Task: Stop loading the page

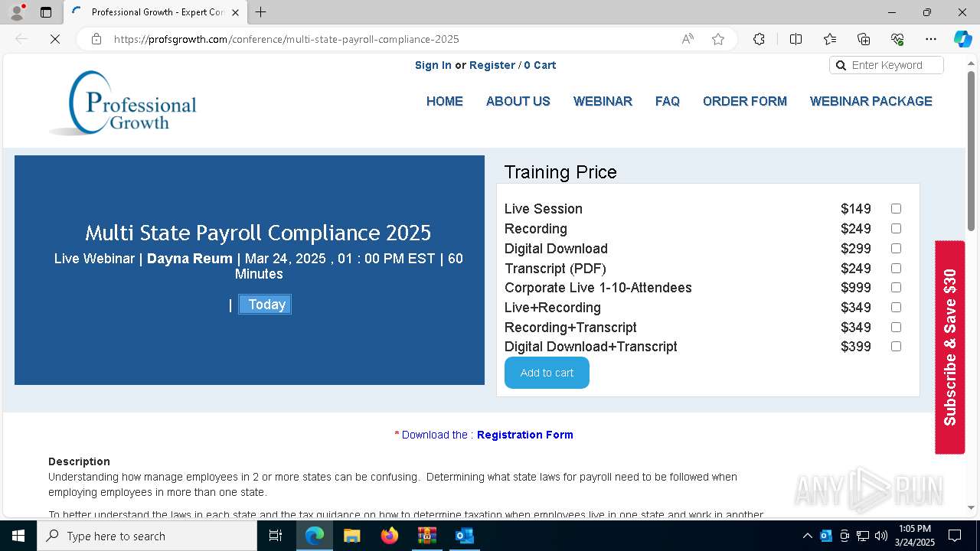Action: (55, 39)
